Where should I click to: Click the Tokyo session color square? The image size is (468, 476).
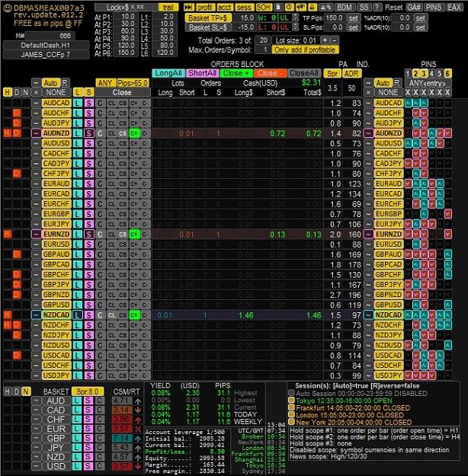pos(291,401)
